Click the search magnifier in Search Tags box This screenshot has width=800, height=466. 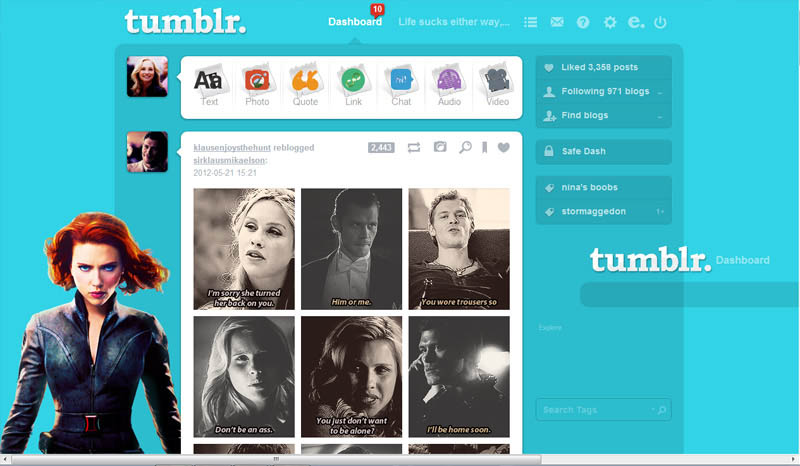click(662, 410)
